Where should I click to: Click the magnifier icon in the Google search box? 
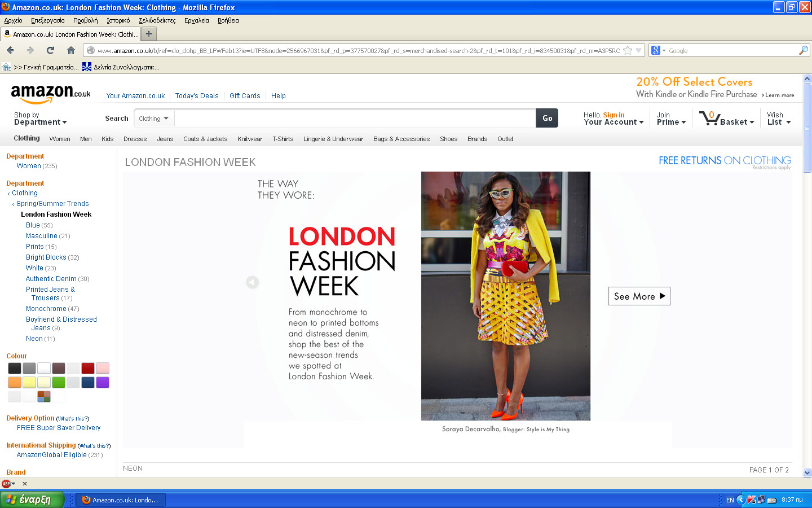click(804, 51)
